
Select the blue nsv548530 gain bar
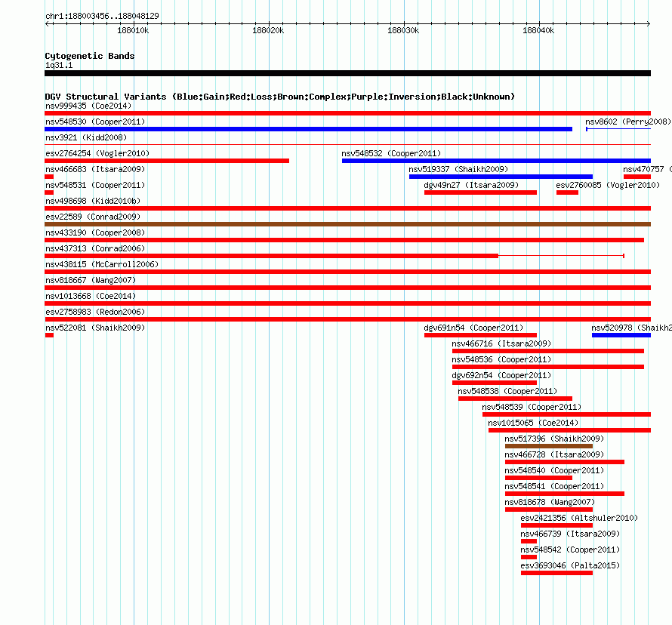(x=309, y=129)
